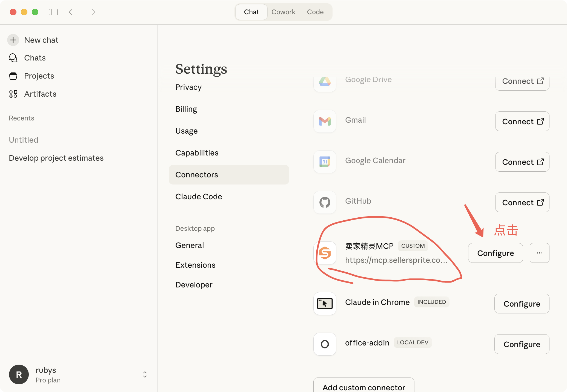The height and width of the screenshot is (392, 567).
Task: Click the Gmail envelope logo icon
Action: pos(325,121)
